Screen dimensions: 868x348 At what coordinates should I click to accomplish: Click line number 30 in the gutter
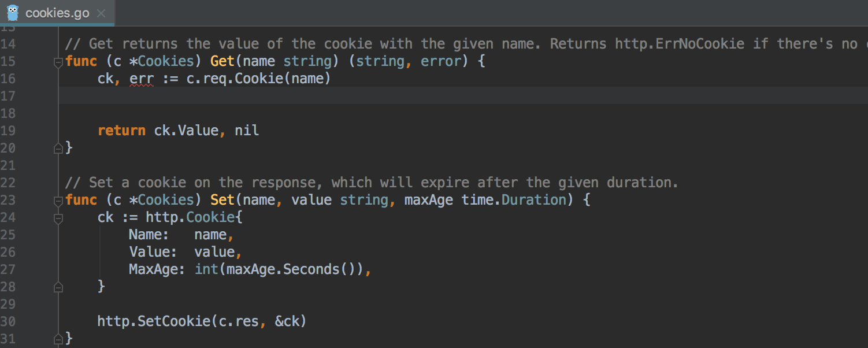[x=9, y=321]
